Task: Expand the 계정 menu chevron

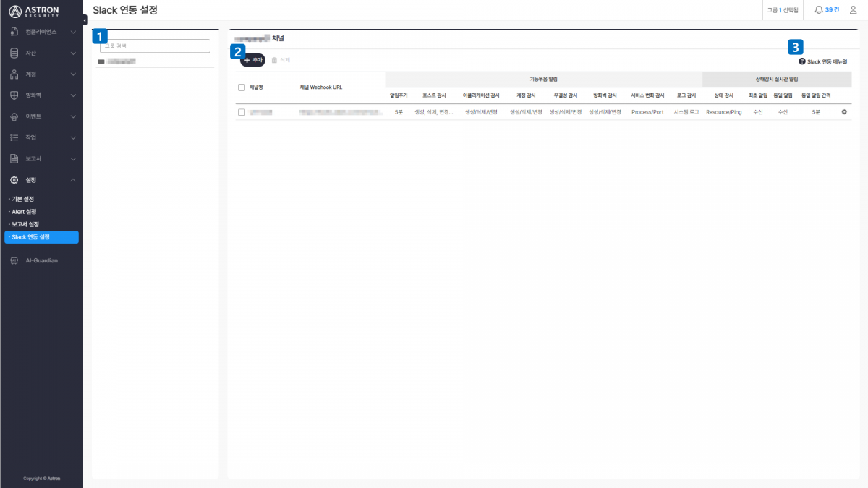Action: coord(73,74)
